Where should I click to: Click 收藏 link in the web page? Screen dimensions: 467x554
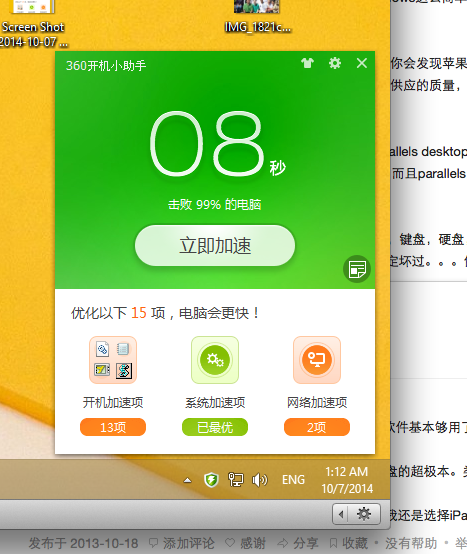tap(350, 543)
